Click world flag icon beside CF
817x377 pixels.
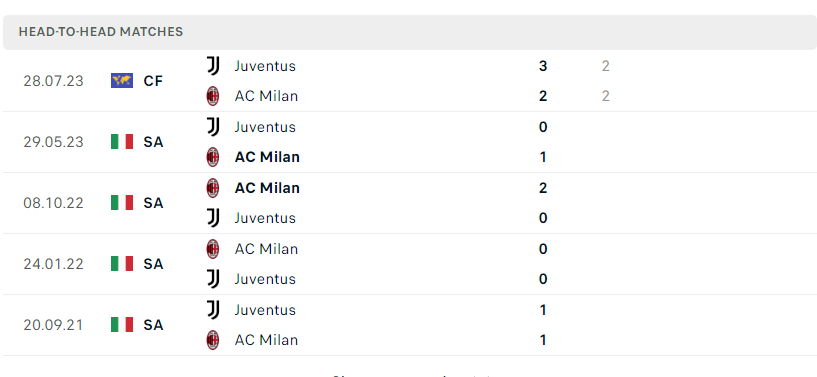pyautogui.click(x=122, y=81)
